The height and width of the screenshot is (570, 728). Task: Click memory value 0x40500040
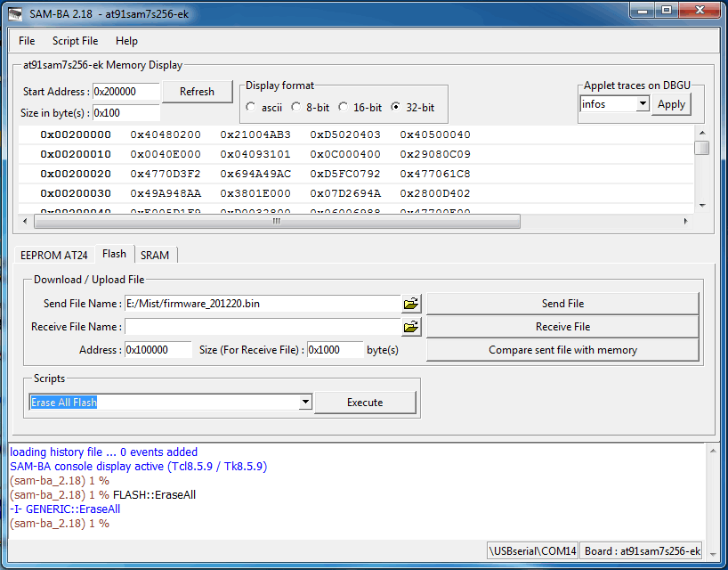(435, 134)
